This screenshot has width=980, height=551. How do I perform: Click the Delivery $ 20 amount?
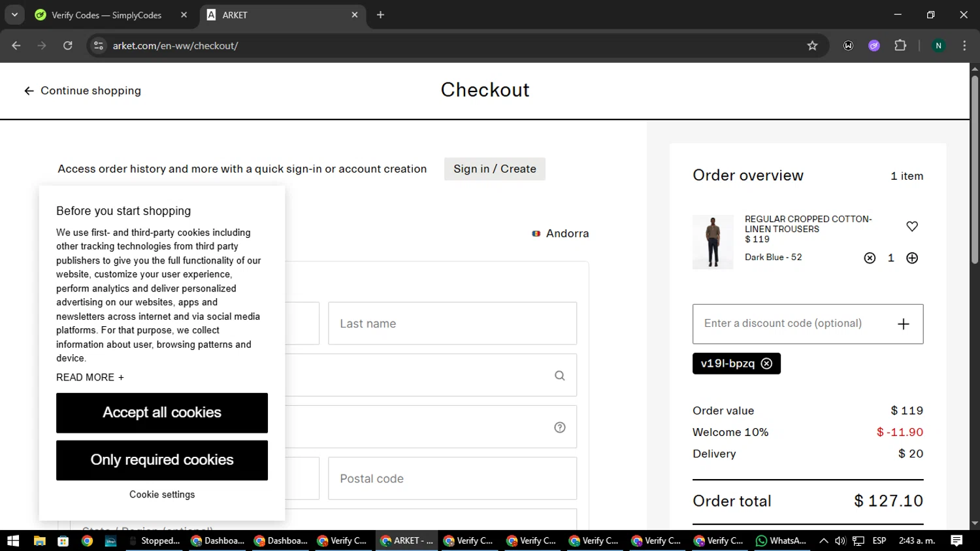pyautogui.click(x=911, y=454)
